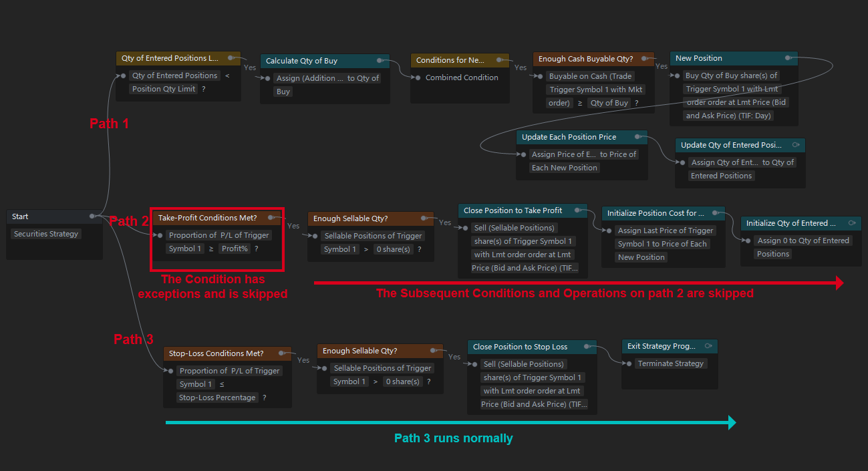Click the Entered Positions chip in Update Qty node

click(722, 176)
